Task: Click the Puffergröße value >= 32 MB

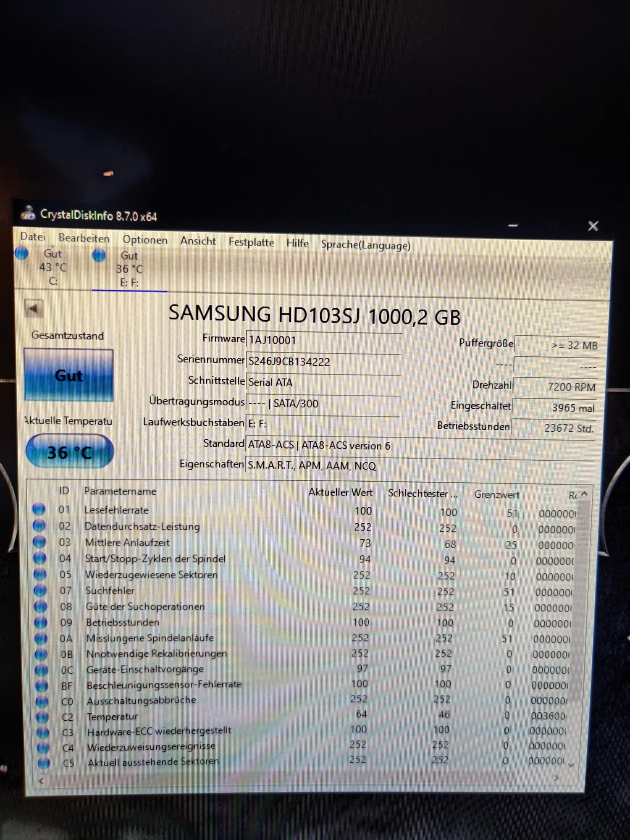Action: [557, 345]
